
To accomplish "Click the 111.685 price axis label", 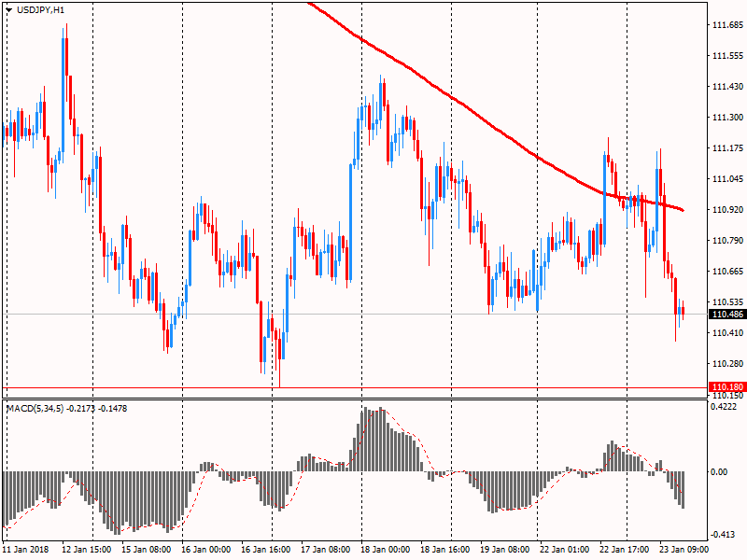I will pyautogui.click(x=727, y=25).
